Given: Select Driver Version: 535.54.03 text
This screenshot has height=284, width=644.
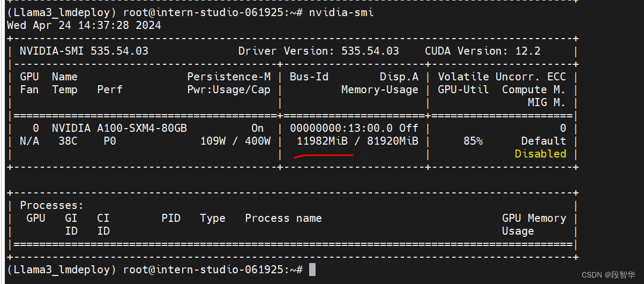Looking at the screenshot, I should click(x=319, y=51).
